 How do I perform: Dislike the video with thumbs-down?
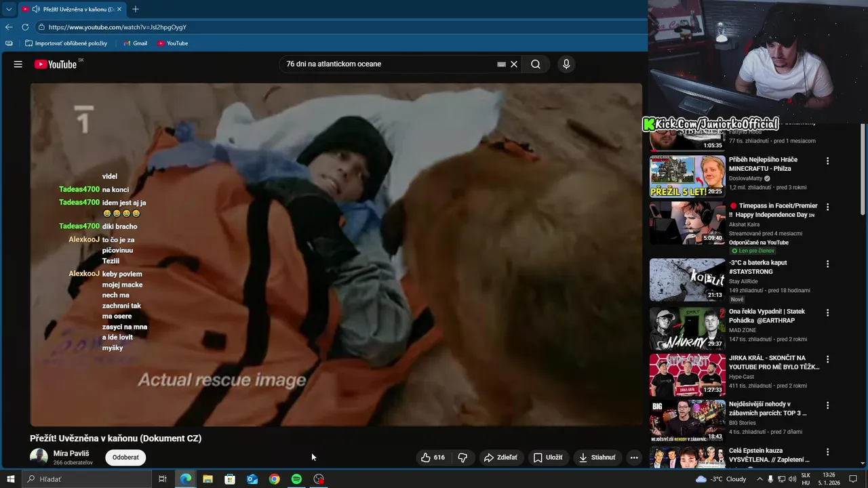click(x=462, y=457)
